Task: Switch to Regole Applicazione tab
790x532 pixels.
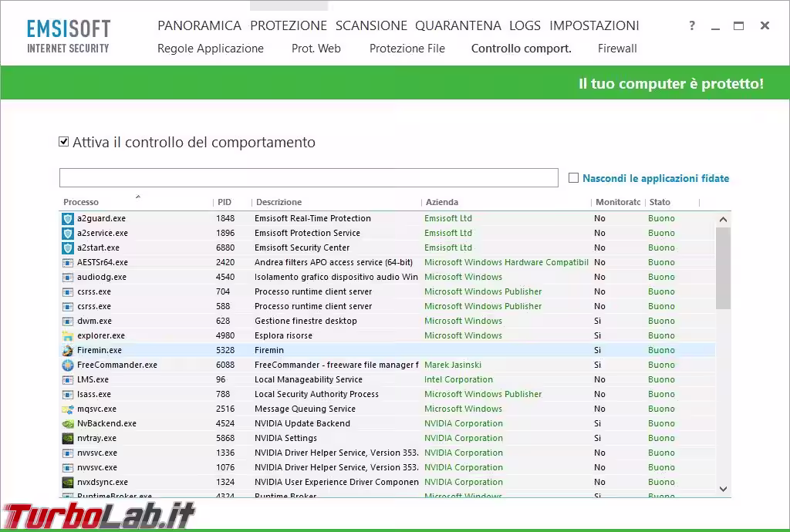Action: pos(211,49)
